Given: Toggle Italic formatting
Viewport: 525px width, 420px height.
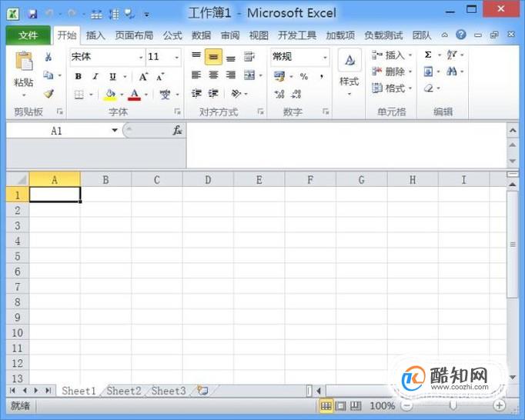Looking at the screenshot, I should coord(95,77).
